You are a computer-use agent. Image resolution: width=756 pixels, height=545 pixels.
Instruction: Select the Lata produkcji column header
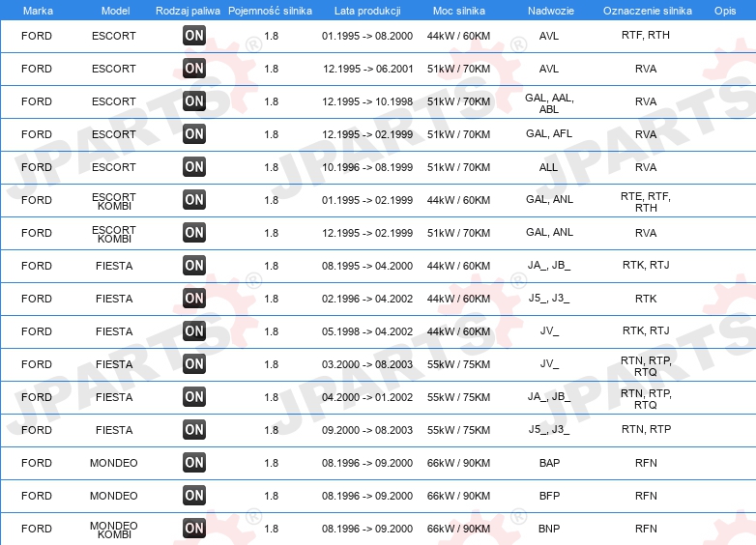click(x=367, y=11)
